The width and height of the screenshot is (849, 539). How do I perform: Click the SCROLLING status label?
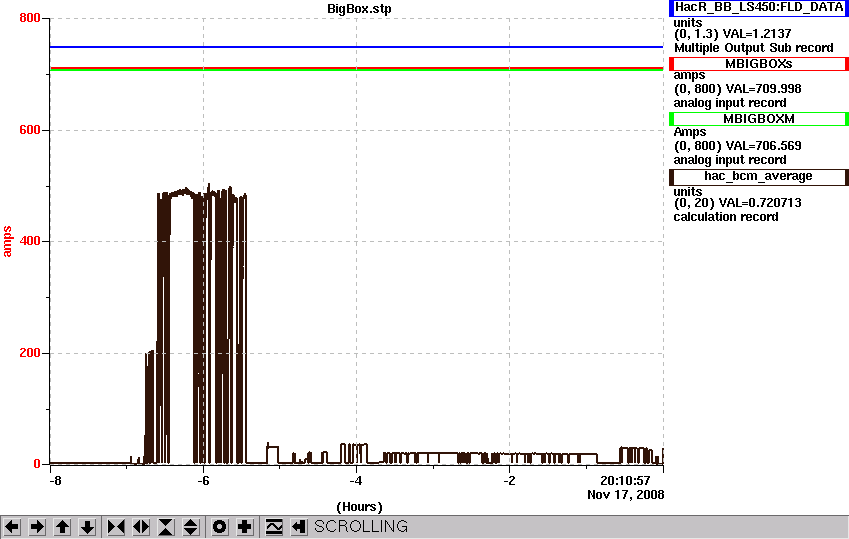click(361, 527)
